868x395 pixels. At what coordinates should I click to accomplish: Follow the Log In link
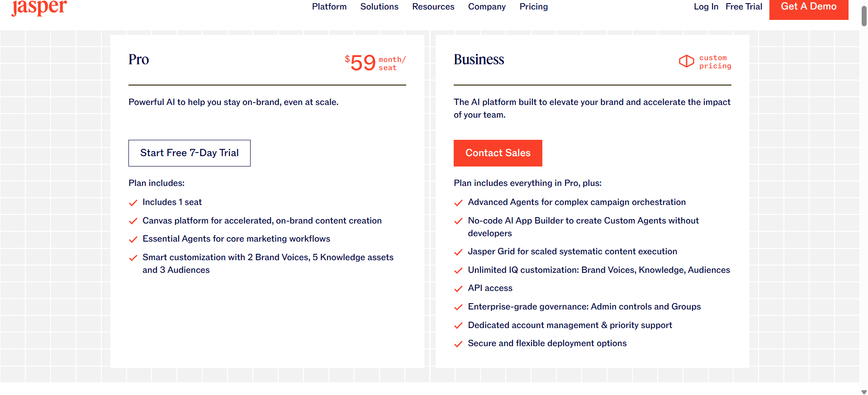point(706,7)
